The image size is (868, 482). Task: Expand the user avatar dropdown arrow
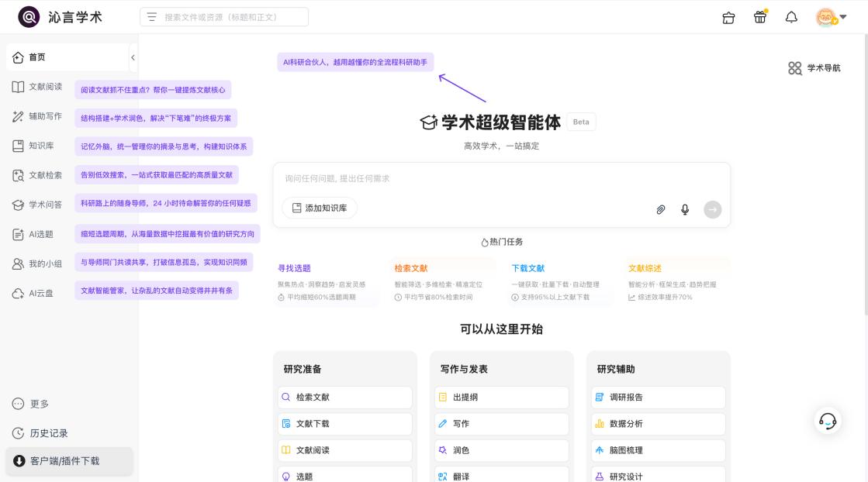coord(843,17)
